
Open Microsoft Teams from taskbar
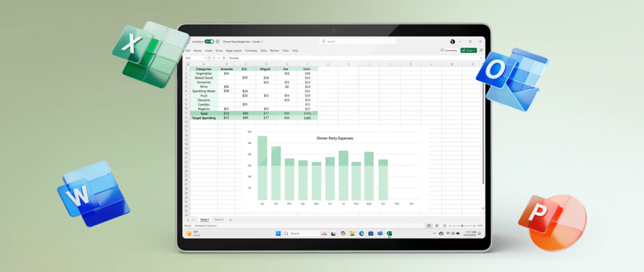pyautogui.click(x=380, y=234)
